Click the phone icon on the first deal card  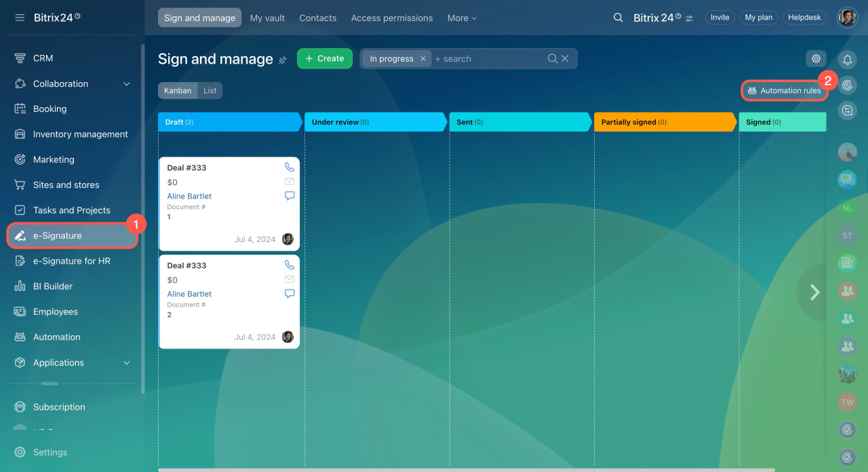point(290,167)
